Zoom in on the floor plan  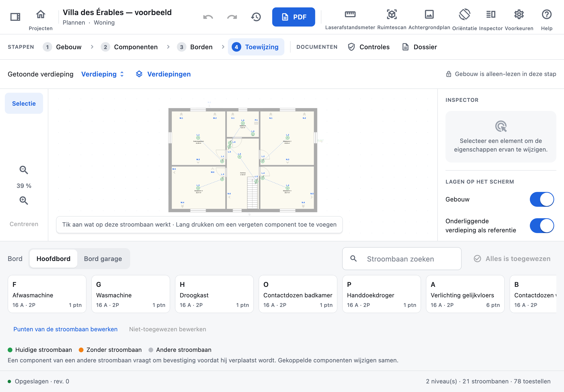click(24, 200)
